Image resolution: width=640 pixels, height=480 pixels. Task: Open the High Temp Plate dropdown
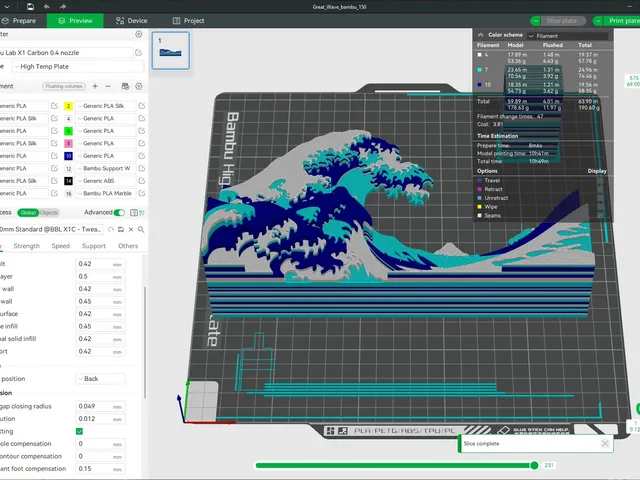tap(78, 67)
